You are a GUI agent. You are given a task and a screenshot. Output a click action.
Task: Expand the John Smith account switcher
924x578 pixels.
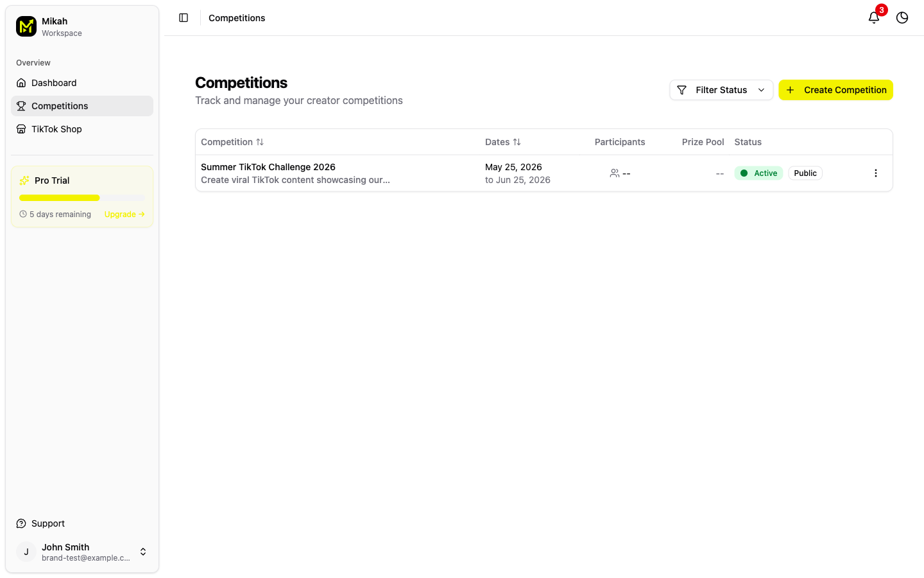tap(143, 552)
